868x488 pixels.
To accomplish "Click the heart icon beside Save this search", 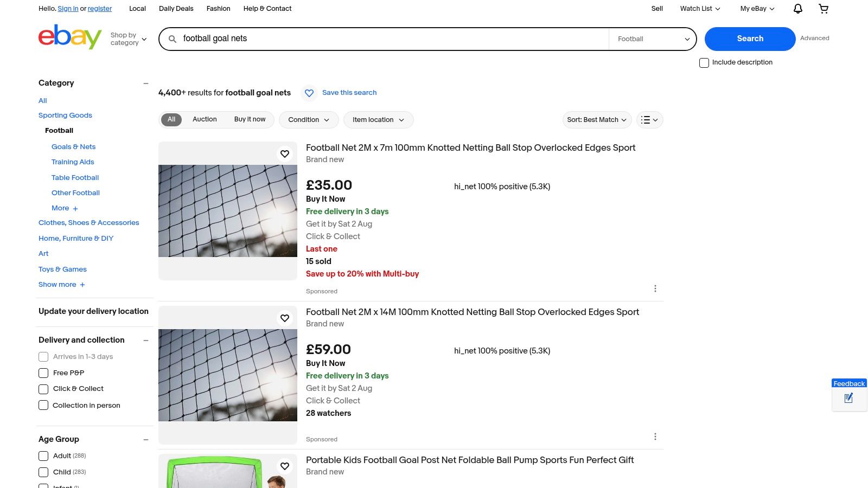I will tap(309, 93).
